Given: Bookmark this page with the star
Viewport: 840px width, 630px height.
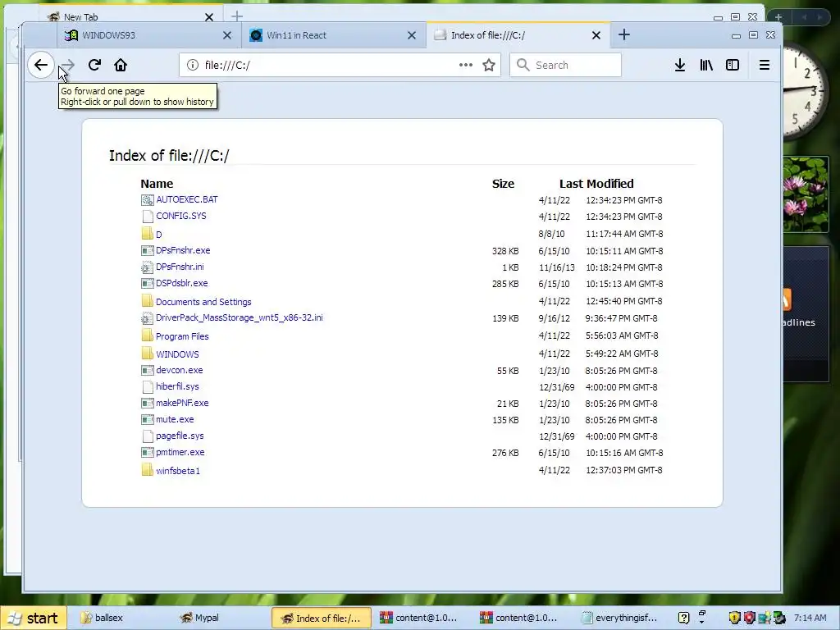Looking at the screenshot, I should pos(489,65).
